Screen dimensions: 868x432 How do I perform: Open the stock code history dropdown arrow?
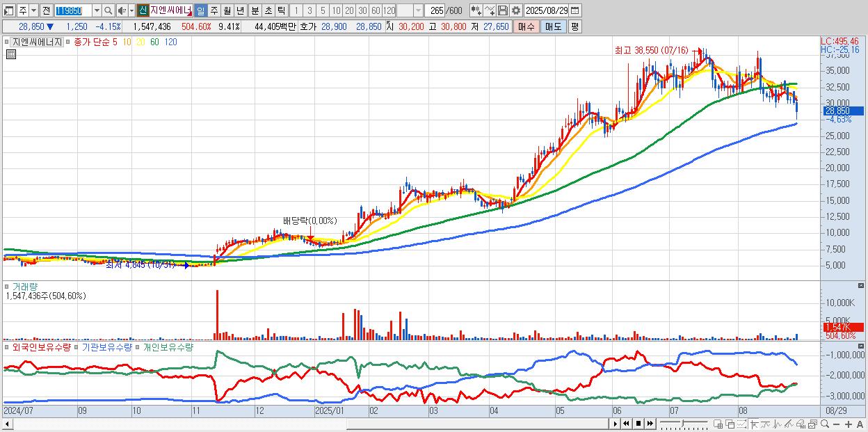(97, 10)
